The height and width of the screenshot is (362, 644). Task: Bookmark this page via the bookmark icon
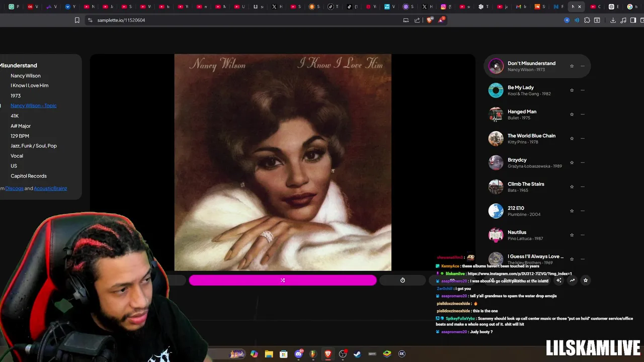pos(77,20)
